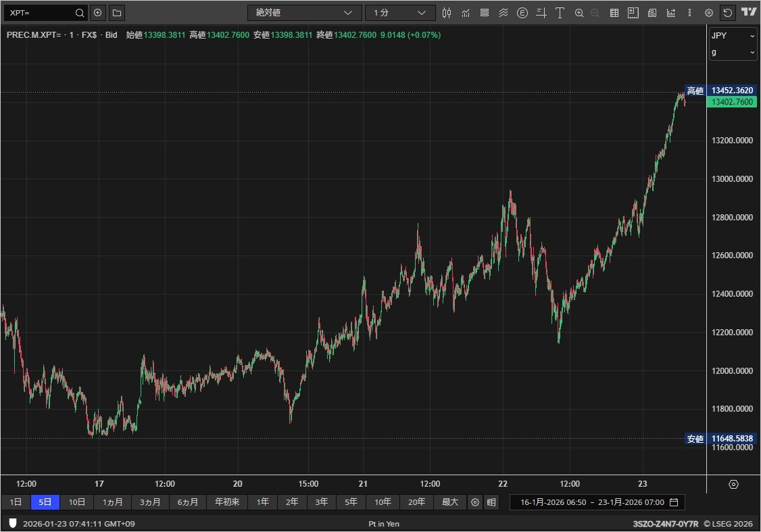Click the export chart icon

(x=670, y=13)
